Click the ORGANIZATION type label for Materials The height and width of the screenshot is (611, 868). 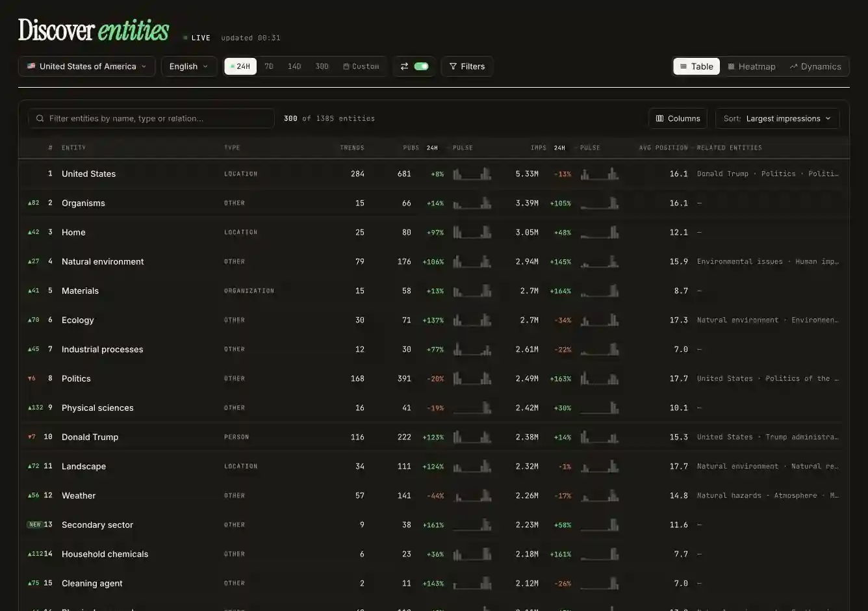click(249, 291)
